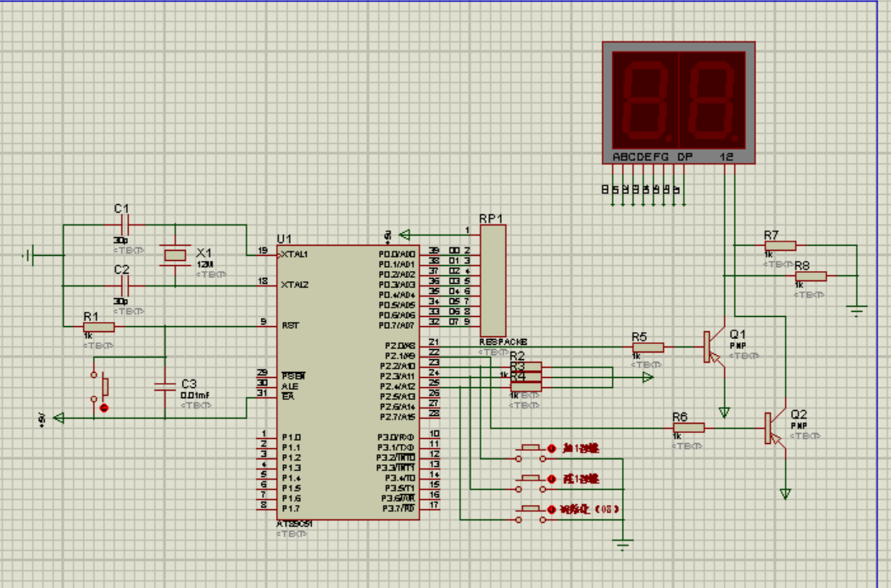Click the P3.0/RXD pin name
The image size is (891, 588).
(x=397, y=437)
